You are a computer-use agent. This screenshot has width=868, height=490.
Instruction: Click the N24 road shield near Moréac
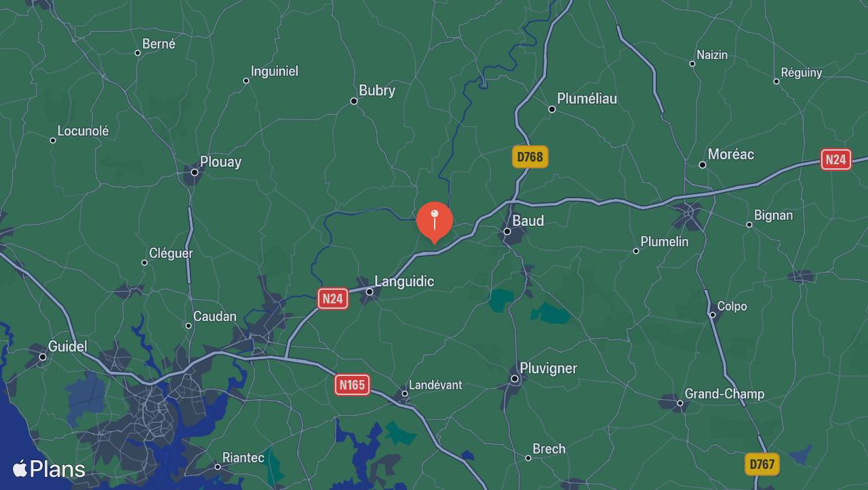tap(835, 159)
